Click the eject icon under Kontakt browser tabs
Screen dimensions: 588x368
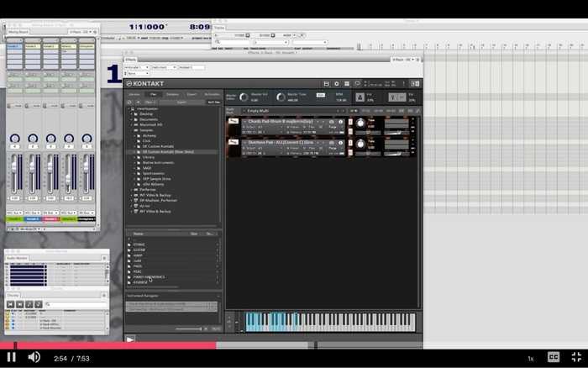coord(138,102)
